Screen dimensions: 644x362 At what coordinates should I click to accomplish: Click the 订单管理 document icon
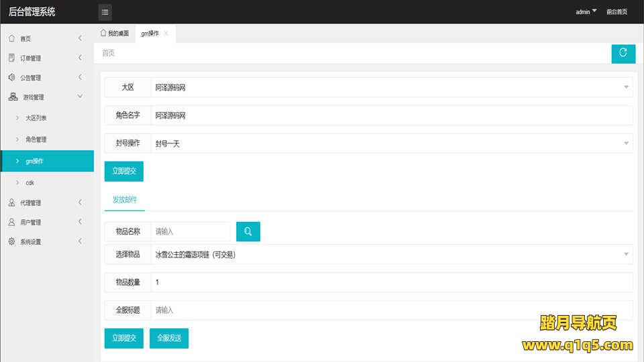(x=12, y=58)
